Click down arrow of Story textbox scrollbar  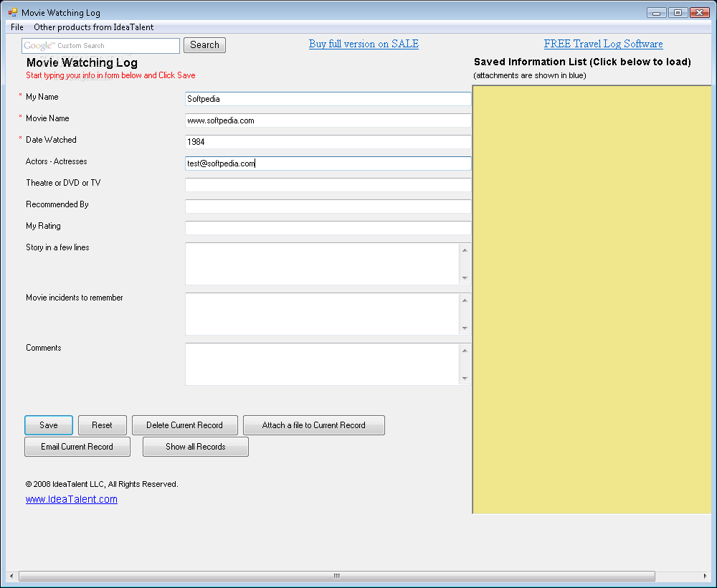(x=465, y=278)
